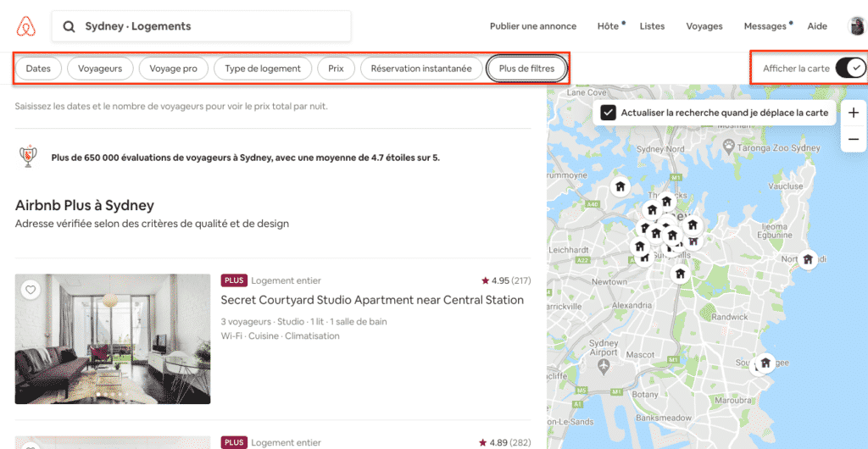Zoom out on the map
The width and height of the screenshot is (868, 449).
click(853, 139)
